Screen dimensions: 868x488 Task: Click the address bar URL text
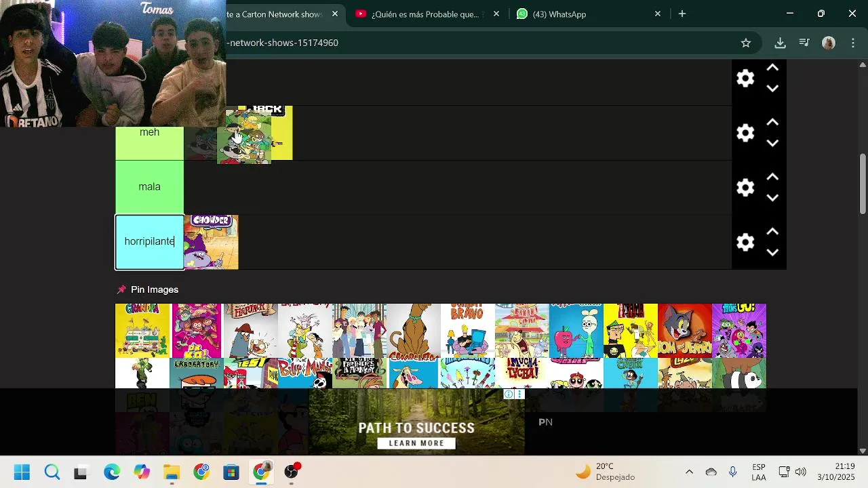point(283,43)
